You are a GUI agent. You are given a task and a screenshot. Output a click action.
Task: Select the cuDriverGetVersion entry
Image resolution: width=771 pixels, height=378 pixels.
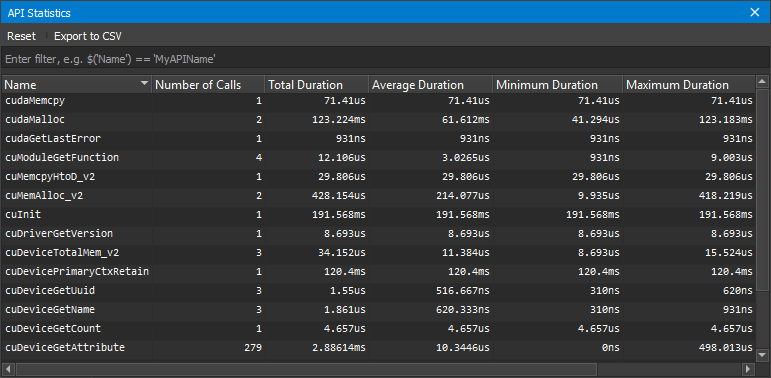(59, 233)
